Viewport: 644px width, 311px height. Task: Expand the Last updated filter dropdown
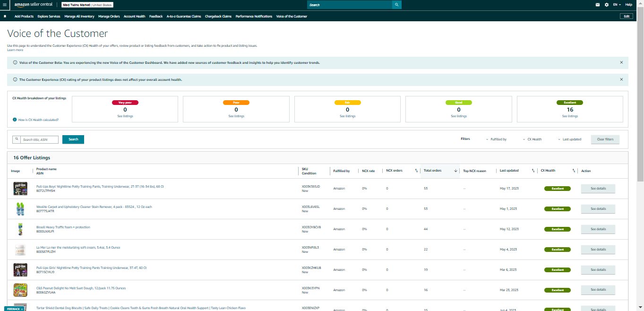[x=569, y=139]
